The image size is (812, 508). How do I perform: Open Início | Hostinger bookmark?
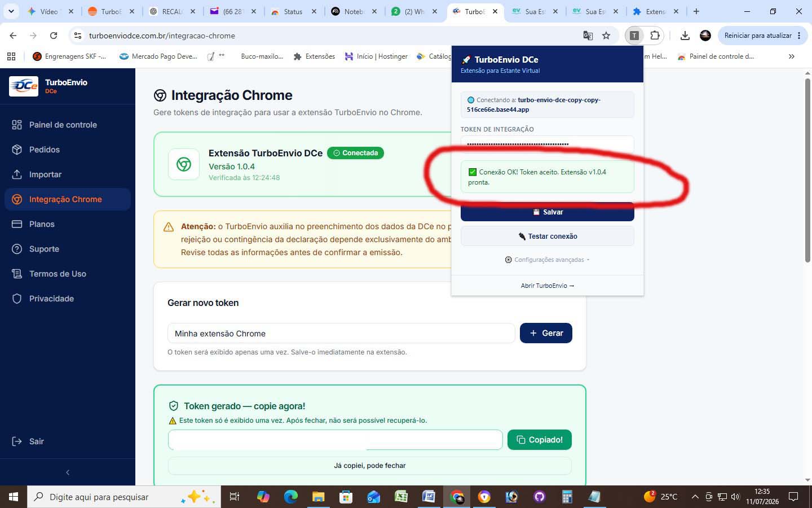376,56
